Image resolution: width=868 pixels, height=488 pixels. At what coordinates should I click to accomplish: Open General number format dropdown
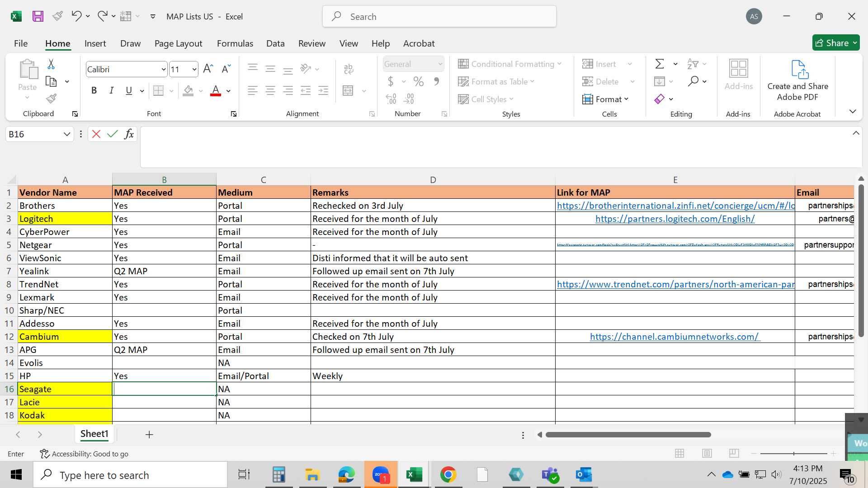440,64
